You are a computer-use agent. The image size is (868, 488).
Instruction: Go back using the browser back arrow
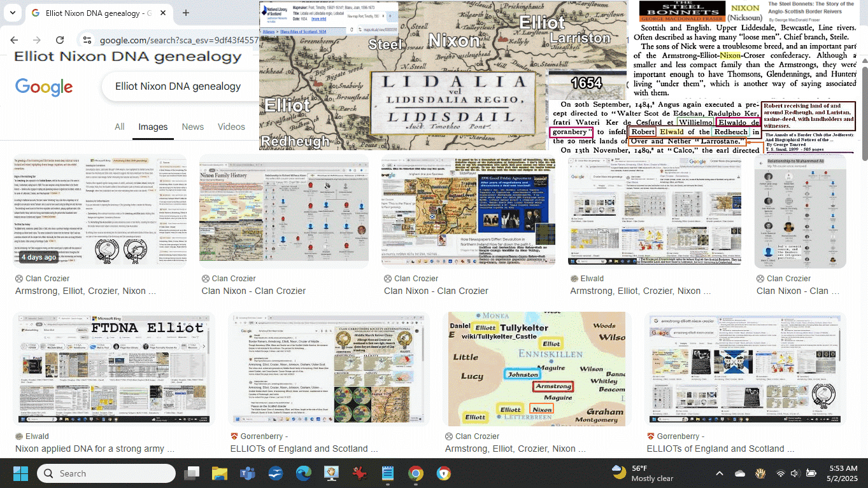(14, 40)
